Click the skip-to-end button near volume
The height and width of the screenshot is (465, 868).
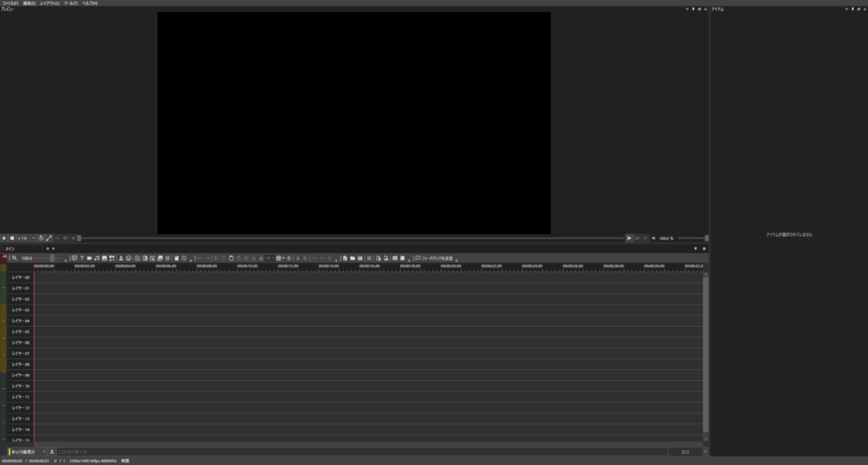(x=645, y=238)
